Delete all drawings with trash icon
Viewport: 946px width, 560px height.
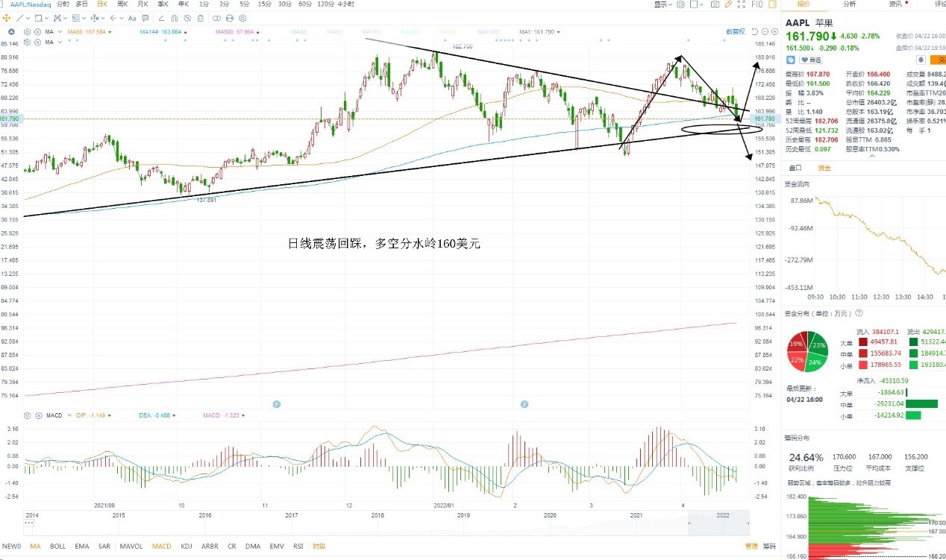click(x=201, y=18)
